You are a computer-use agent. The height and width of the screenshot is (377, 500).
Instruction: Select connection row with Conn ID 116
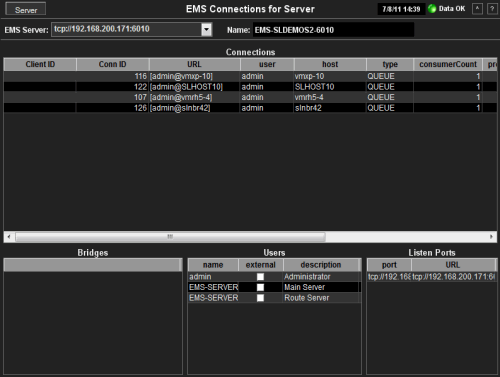tap(250, 76)
